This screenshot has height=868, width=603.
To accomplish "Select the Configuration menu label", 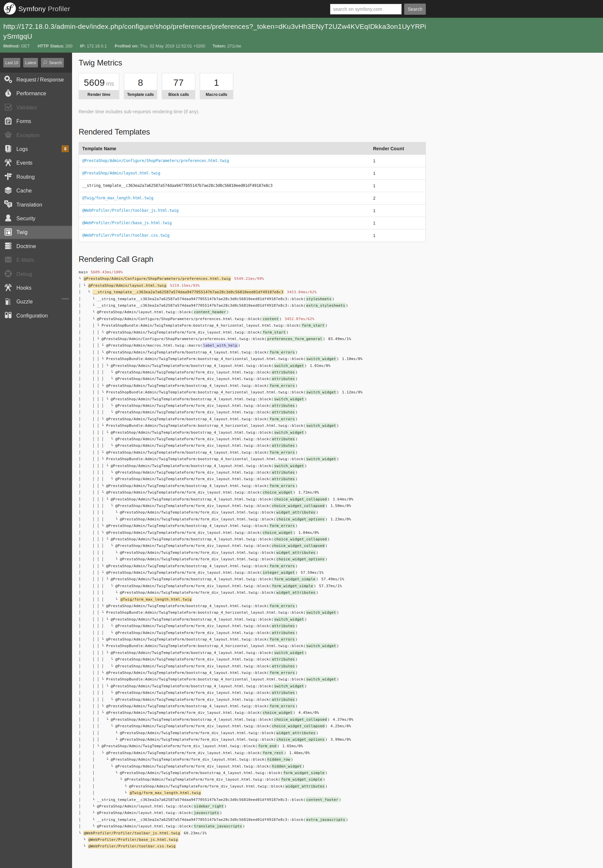I will (x=32, y=316).
